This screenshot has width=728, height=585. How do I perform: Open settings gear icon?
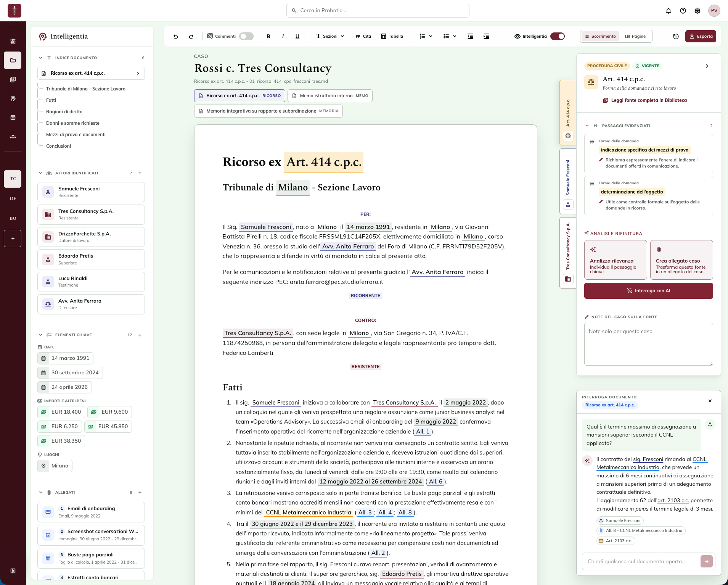697,11
